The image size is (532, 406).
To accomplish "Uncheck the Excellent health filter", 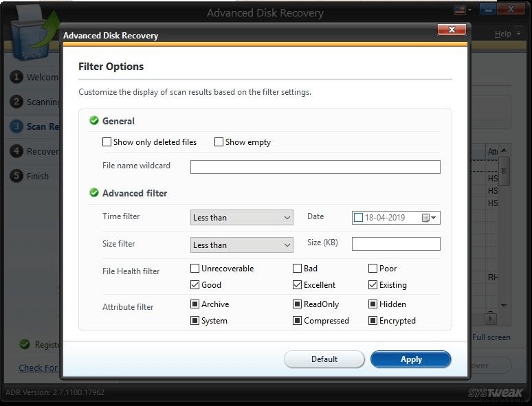I will [297, 284].
